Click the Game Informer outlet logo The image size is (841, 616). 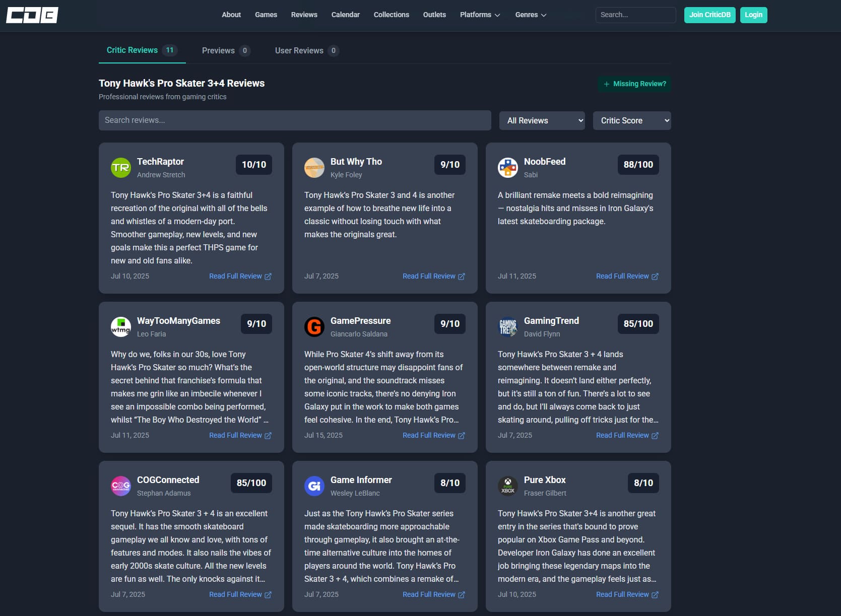(314, 486)
